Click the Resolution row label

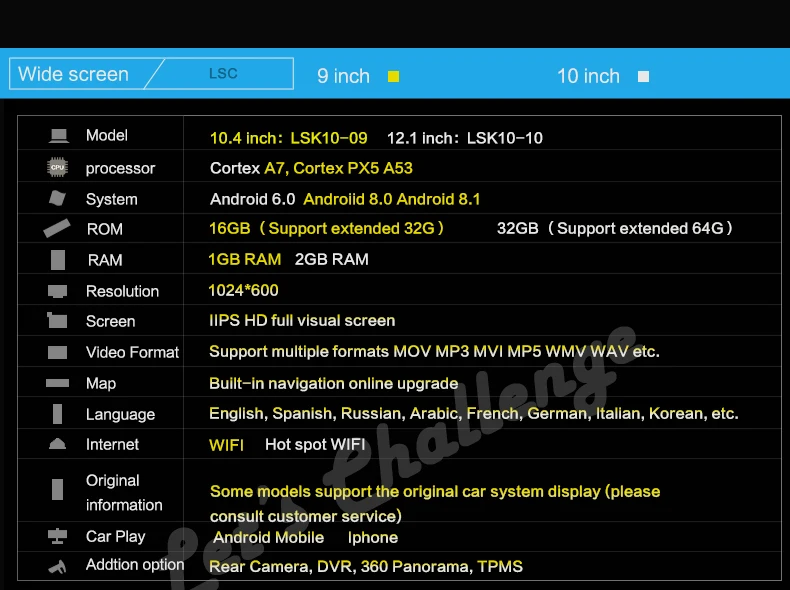tap(122, 291)
